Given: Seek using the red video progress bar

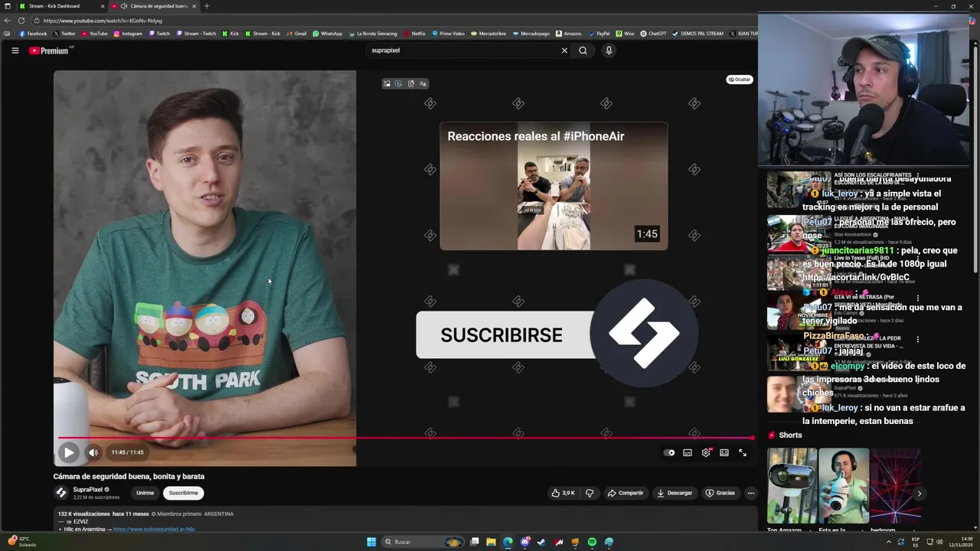Looking at the screenshot, I should tap(405, 438).
